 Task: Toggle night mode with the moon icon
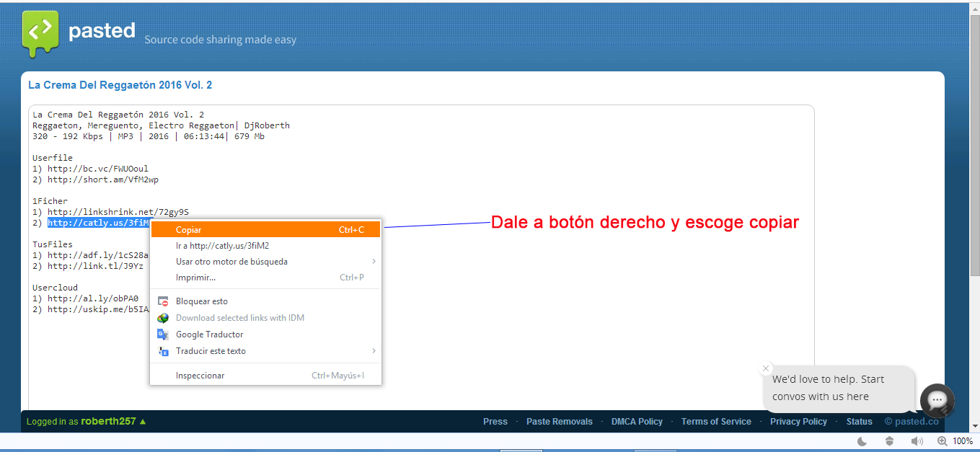(x=861, y=440)
